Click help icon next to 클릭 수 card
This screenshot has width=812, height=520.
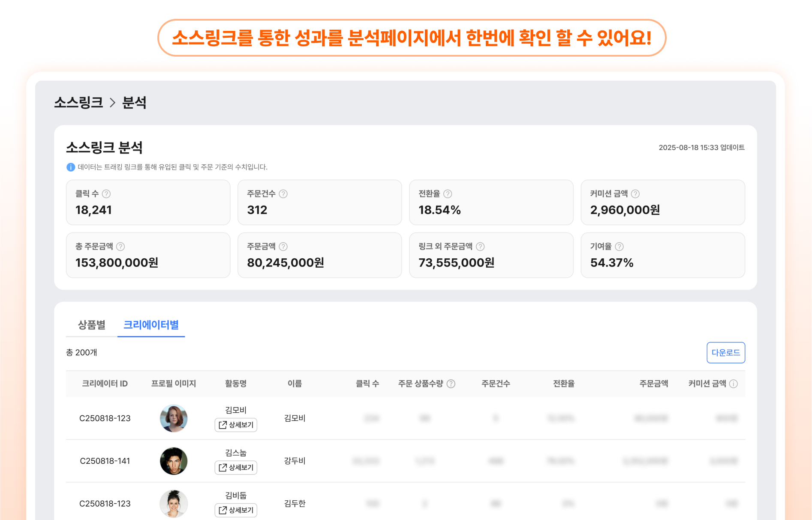[106, 194]
